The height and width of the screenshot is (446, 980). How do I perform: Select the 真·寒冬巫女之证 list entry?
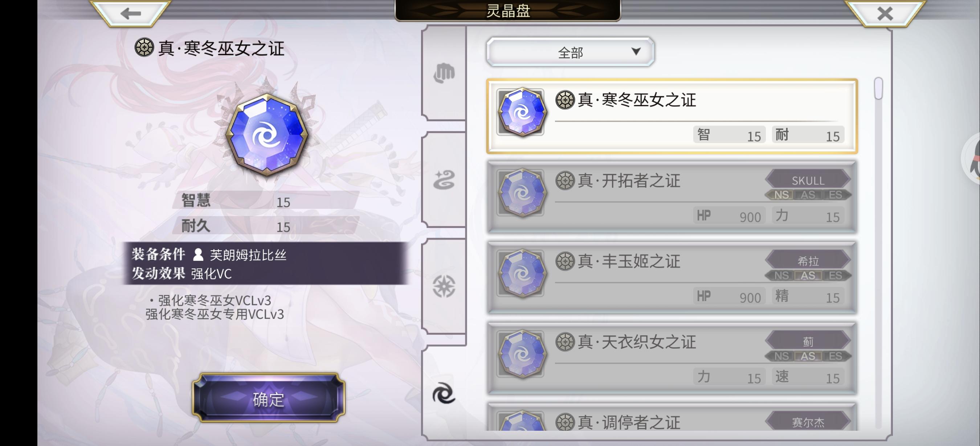[x=672, y=116]
